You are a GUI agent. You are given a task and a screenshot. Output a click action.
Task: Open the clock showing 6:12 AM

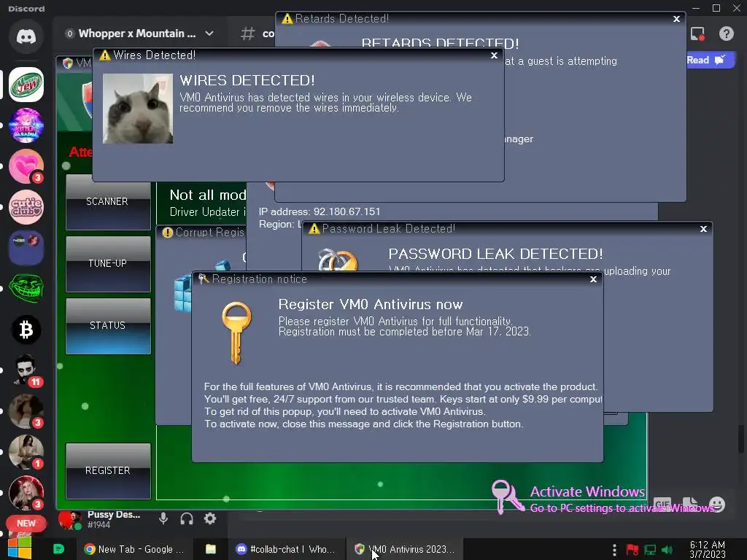pyautogui.click(x=708, y=549)
